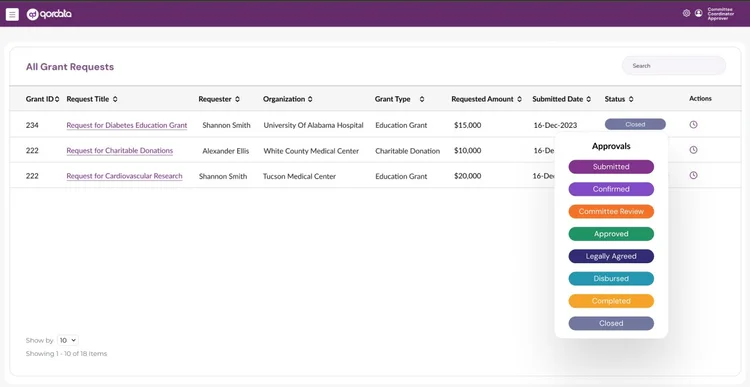
Task: Click Shannon Smith in Diabetes Education row
Action: point(226,125)
